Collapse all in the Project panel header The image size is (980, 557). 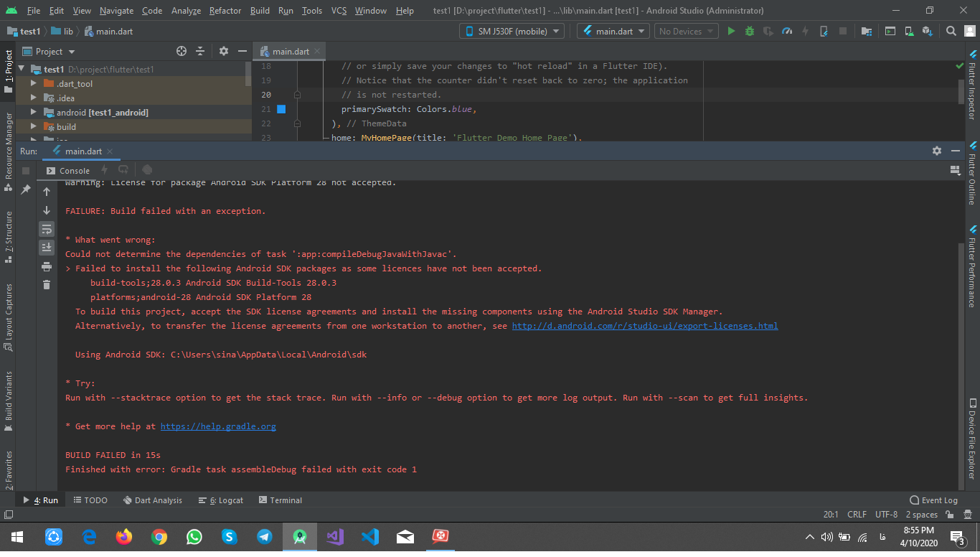click(200, 51)
